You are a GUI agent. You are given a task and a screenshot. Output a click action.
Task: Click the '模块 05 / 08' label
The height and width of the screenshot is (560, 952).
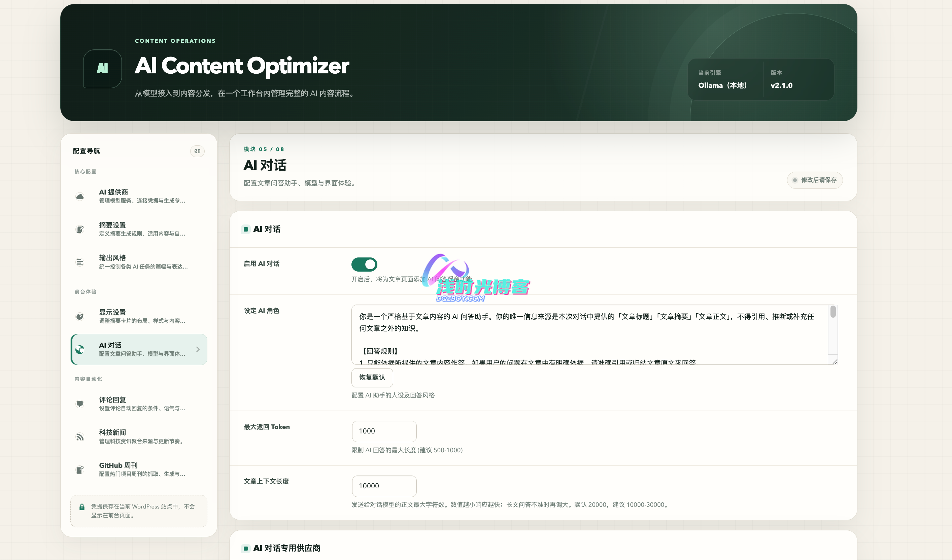click(x=264, y=149)
